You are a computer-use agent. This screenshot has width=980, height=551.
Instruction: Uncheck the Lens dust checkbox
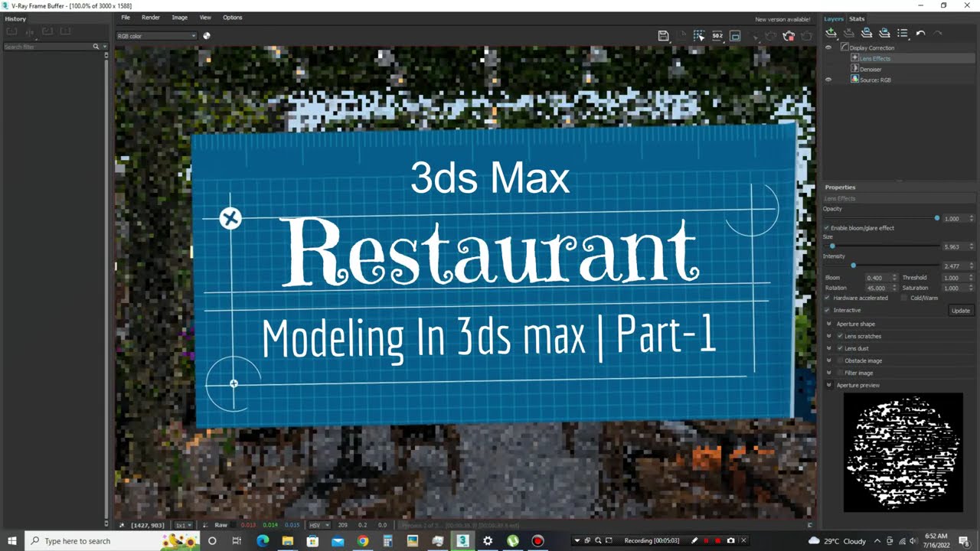pos(841,348)
